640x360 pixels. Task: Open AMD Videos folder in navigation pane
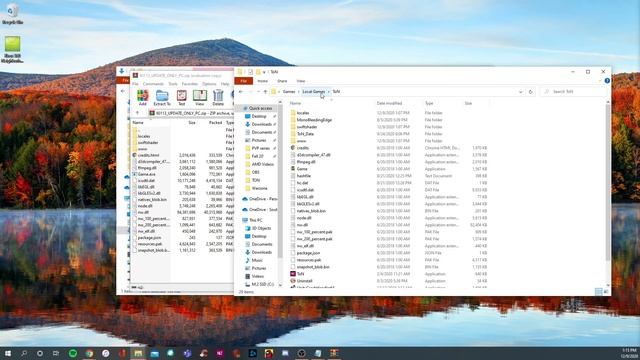coord(262,164)
